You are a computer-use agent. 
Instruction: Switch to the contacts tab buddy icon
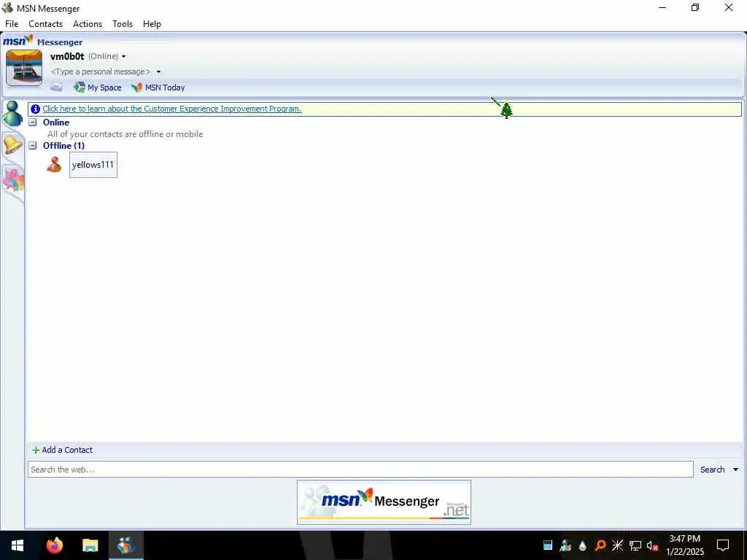12,113
